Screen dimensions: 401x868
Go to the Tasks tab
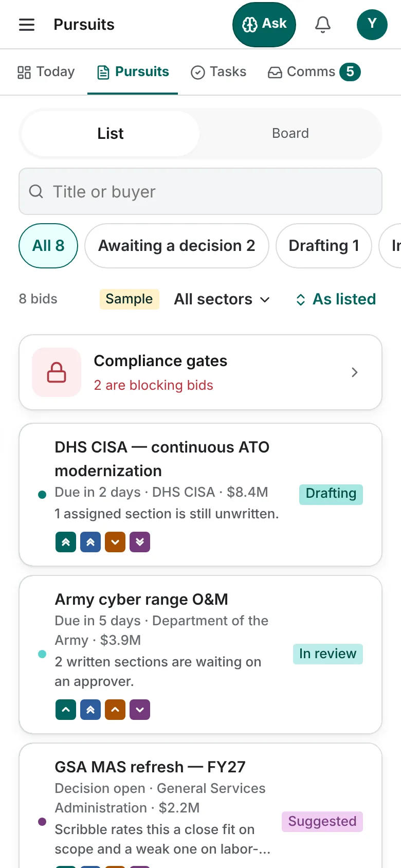pos(218,72)
